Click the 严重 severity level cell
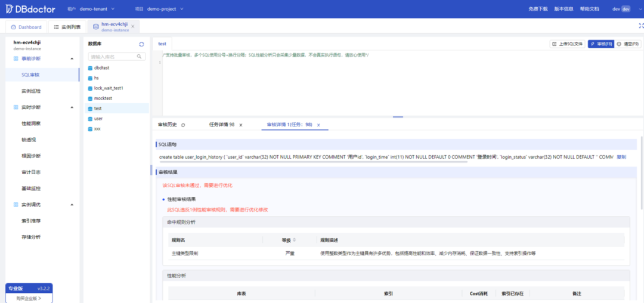This screenshot has width=644, height=303. click(290, 253)
